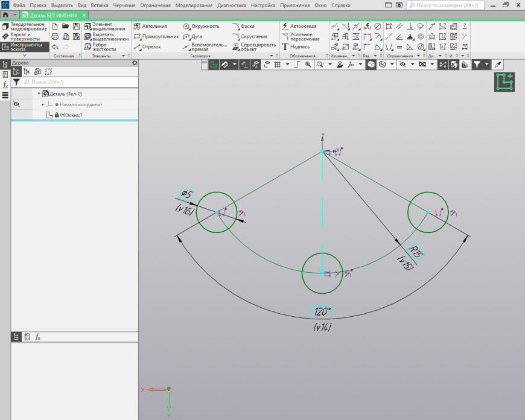Click Элемент выдавливания button

pyautogui.click(x=106, y=27)
